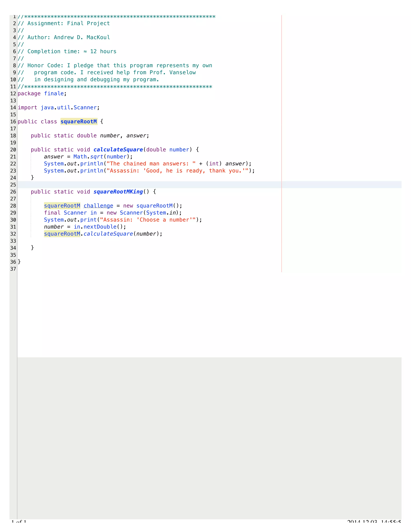
Task: Click the underlined variable challenge
Action: click(98, 206)
